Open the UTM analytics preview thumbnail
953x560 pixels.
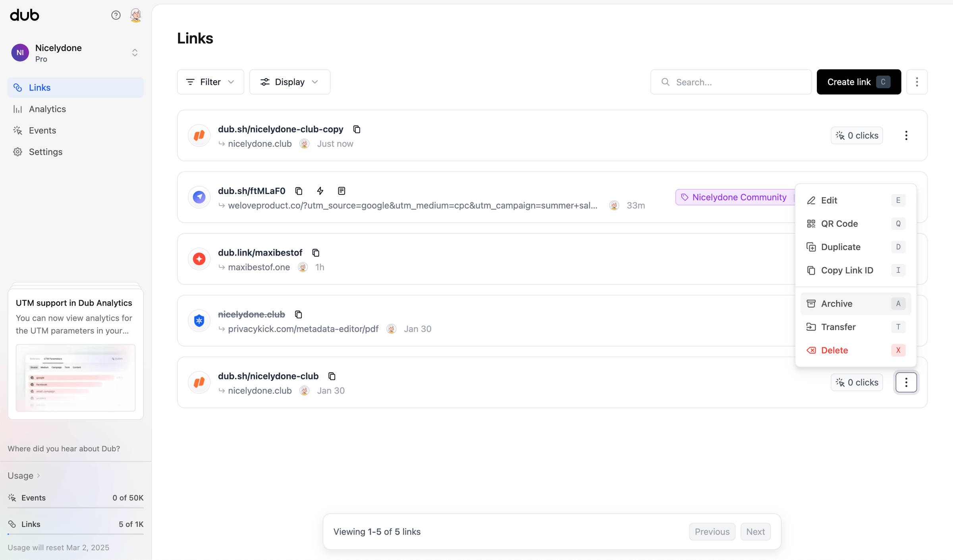[x=75, y=377]
